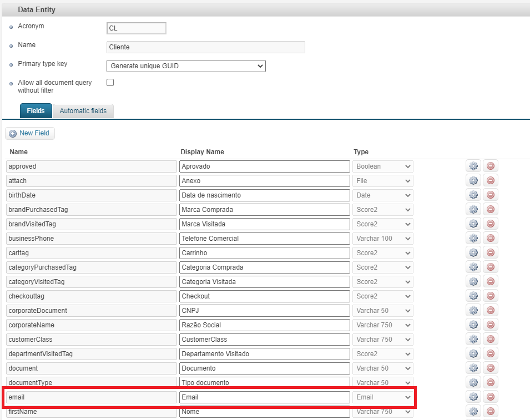Image resolution: width=530 pixels, height=420 pixels.
Task: Click the Acronym input containing CL
Action: pos(136,28)
